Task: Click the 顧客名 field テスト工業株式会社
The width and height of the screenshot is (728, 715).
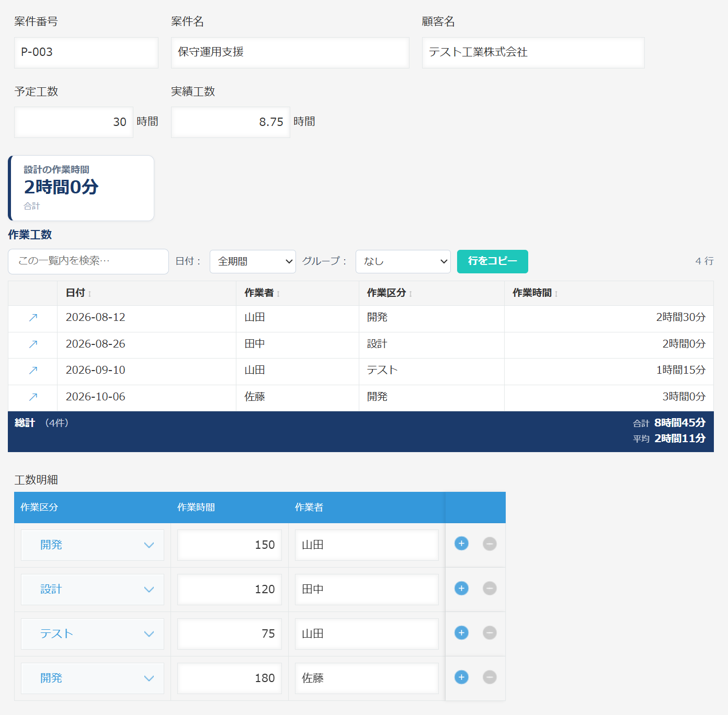Action: [x=533, y=52]
